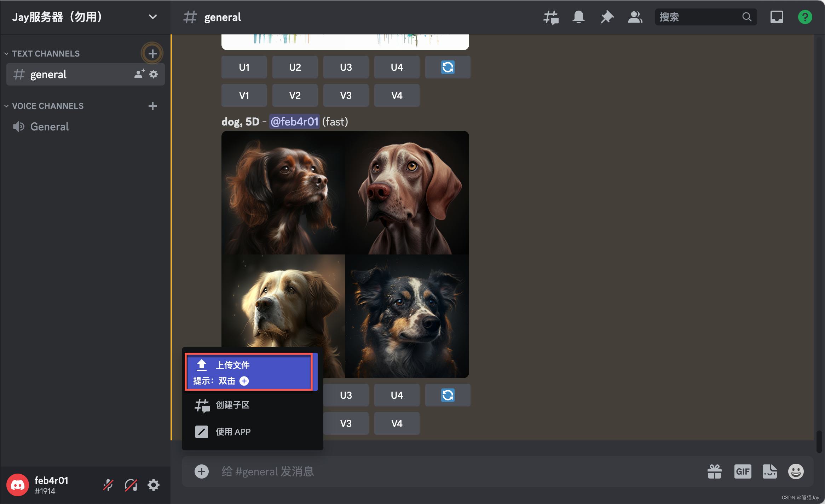The image size is (825, 504).
Task: Open notification settings with the bell icon
Action: (x=578, y=17)
